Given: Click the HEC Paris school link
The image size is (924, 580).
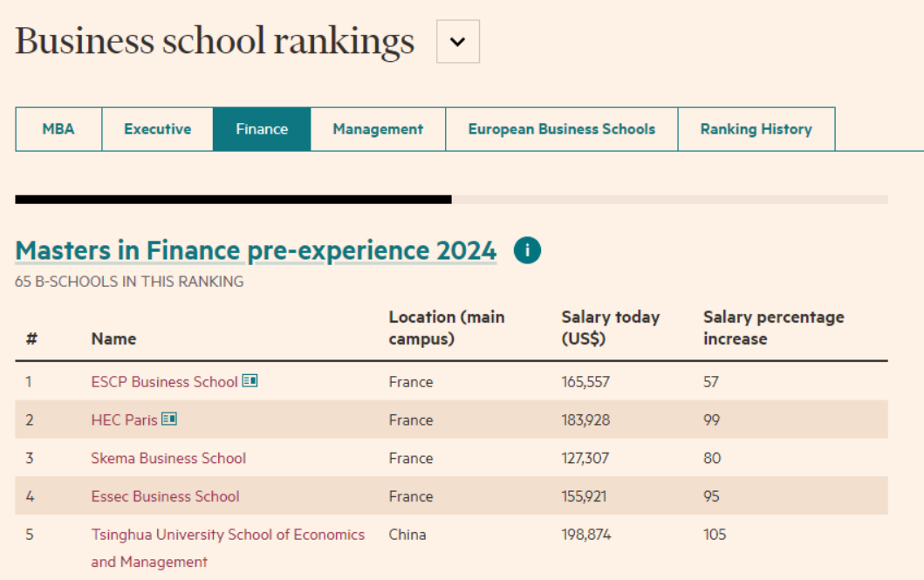Looking at the screenshot, I should (x=124, y=420).
